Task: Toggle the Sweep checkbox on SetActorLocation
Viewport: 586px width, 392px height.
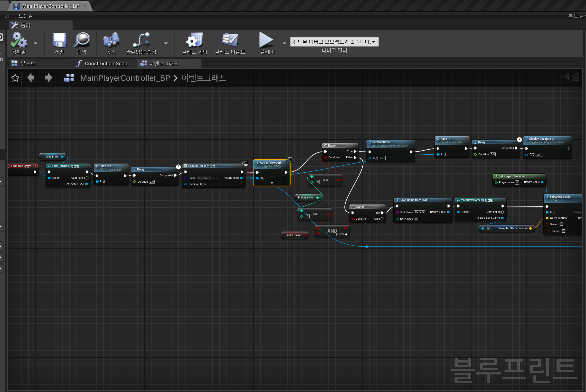Action: (x=561, y=224)
